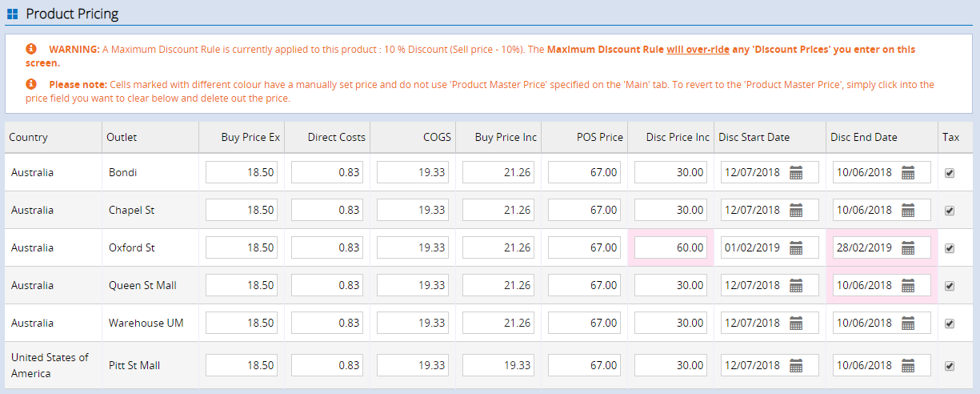Open calendar for Chapel St discount start date
This screenshot has height=394, width=980.
point(796,210)
